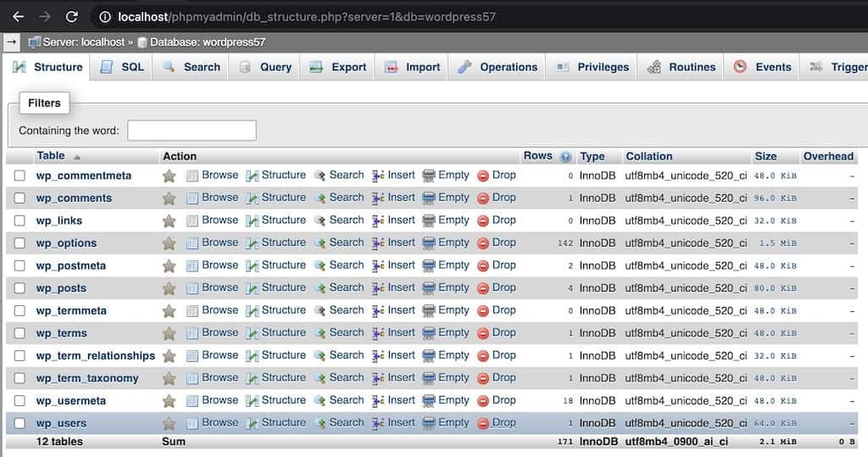Click Server: localhost breadcrumb link
Viewport: 868px width, 457px height.
point(84,42)
